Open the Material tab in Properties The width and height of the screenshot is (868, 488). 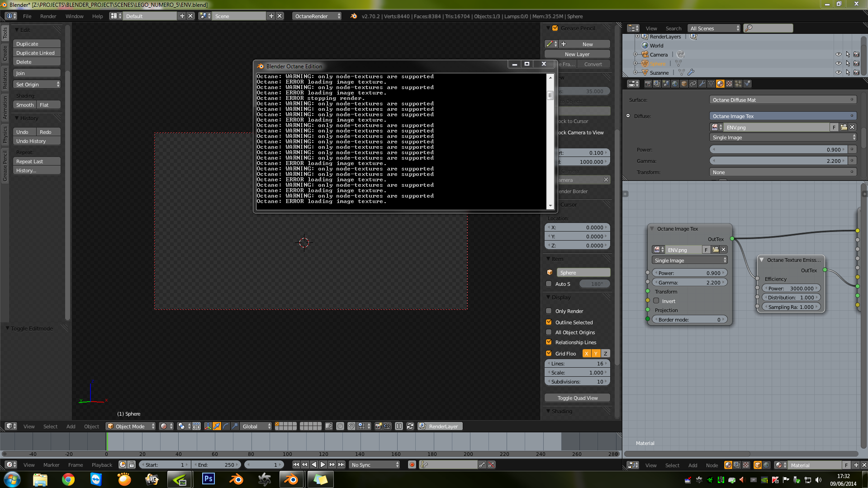(720, 84)
